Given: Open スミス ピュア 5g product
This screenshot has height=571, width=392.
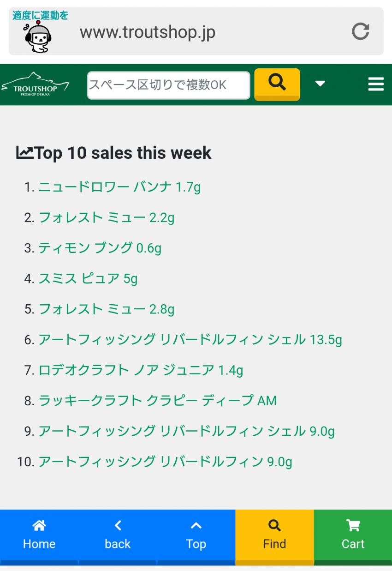Looking at the screenshot, I should pyautogui.click(x=88, y=278).
